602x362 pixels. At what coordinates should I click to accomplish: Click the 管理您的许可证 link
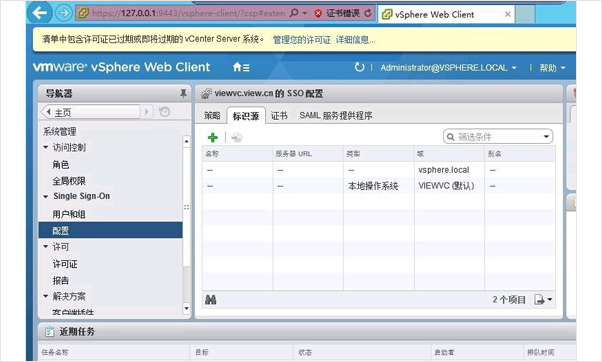click(x=301, y=40)
